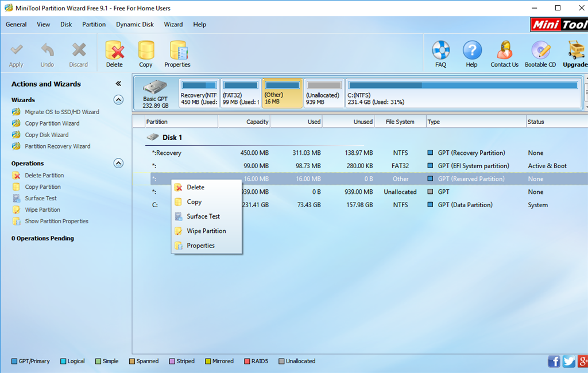Start the Copy Disk Wizard

click(47, 135)
